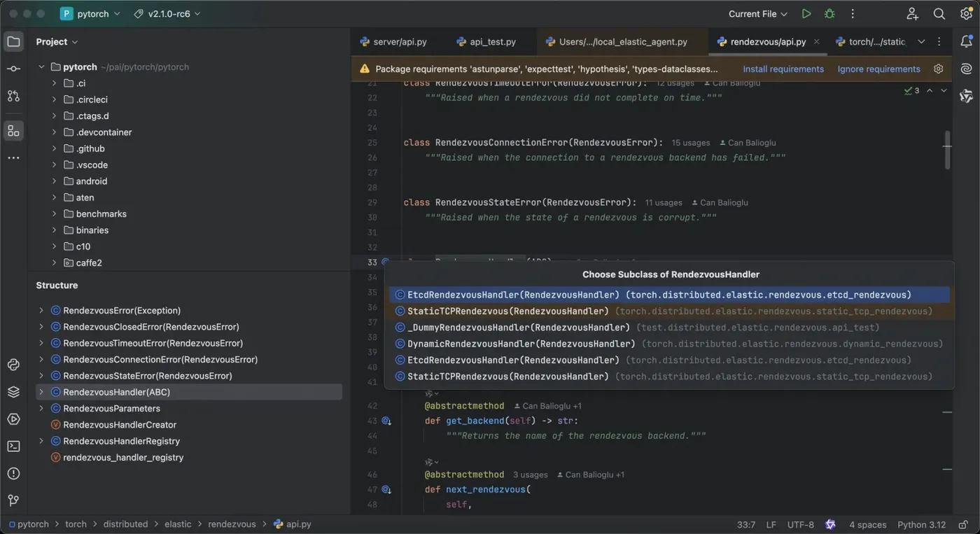The image size is (980, 534).
Task: Switch to the torch/.../static tab
Action: (x=871, y=42)
